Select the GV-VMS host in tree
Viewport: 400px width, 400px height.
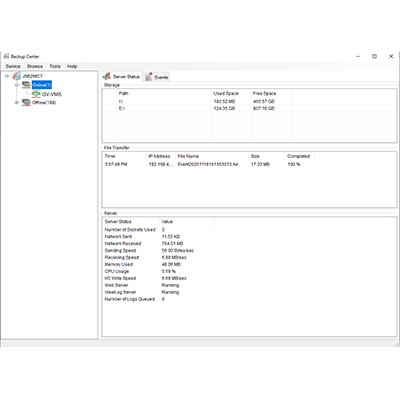(52, 94)
